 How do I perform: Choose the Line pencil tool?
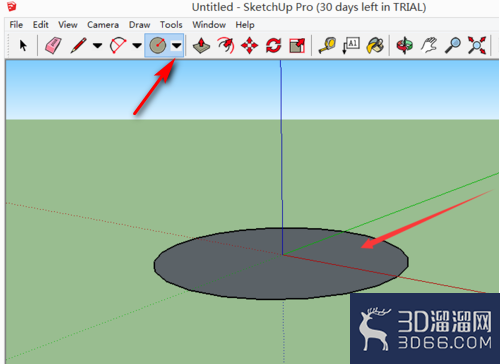pos(78,45)
